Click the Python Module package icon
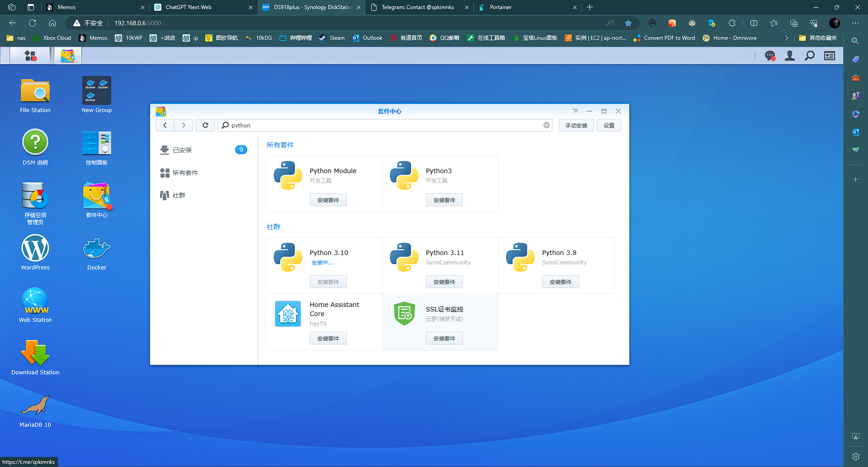Screen dimensions: 868x467 coord(288,175)
